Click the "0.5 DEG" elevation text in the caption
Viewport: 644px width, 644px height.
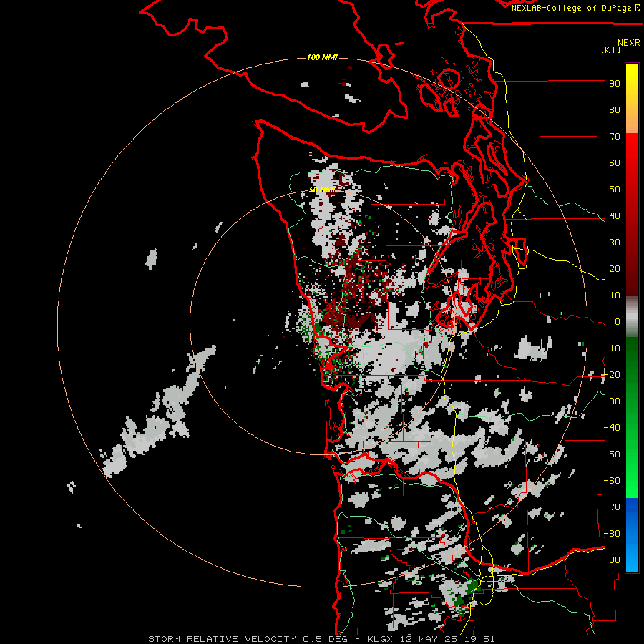tap(325, 639)
